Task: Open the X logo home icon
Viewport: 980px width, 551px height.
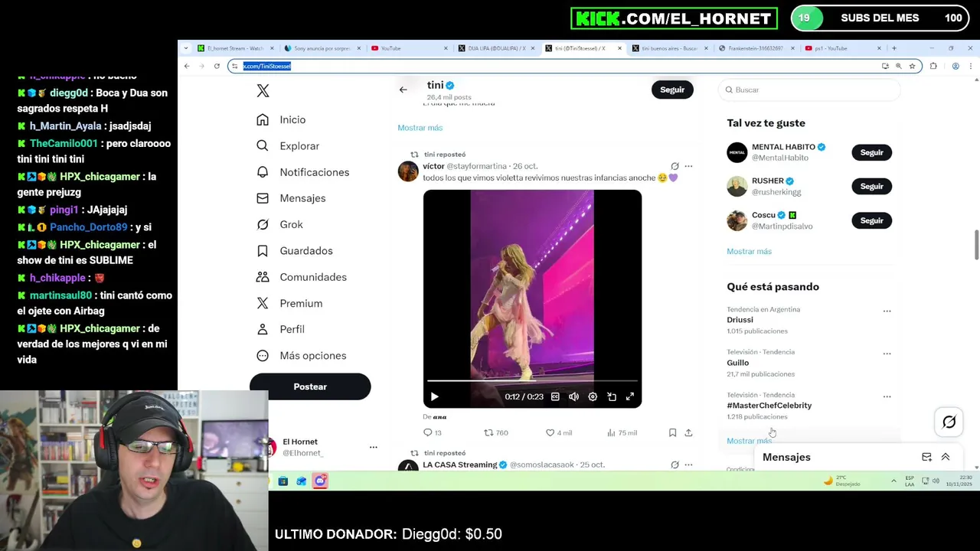Action: pyautogui.click(x=263, y=90)
